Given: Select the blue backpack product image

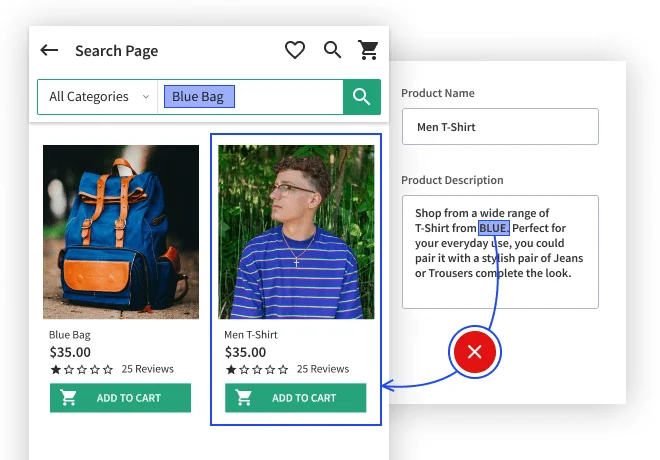Looking at the screenshot, I should pyautogui.click(x=120, y=232).
